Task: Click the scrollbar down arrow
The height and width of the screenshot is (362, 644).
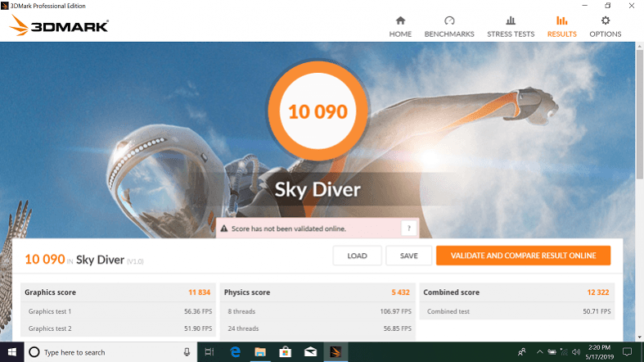Action: pyautogui.click(x=639, y=337)
